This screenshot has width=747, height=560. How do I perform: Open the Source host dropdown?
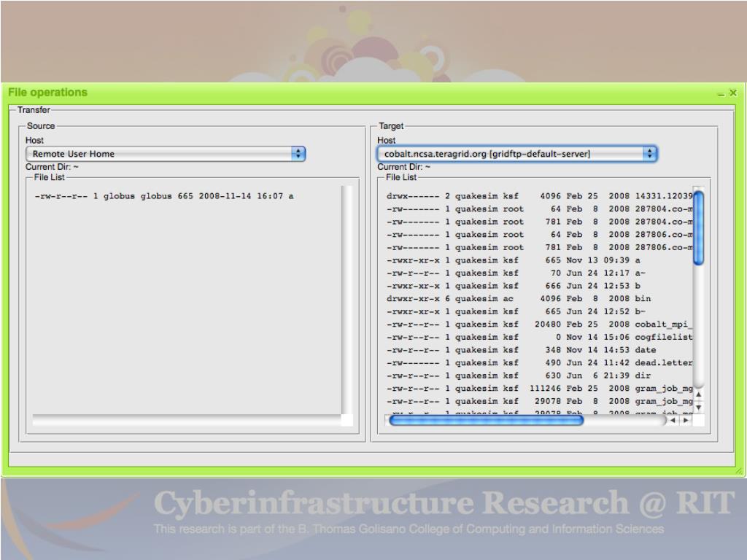(x=166, y=154)
